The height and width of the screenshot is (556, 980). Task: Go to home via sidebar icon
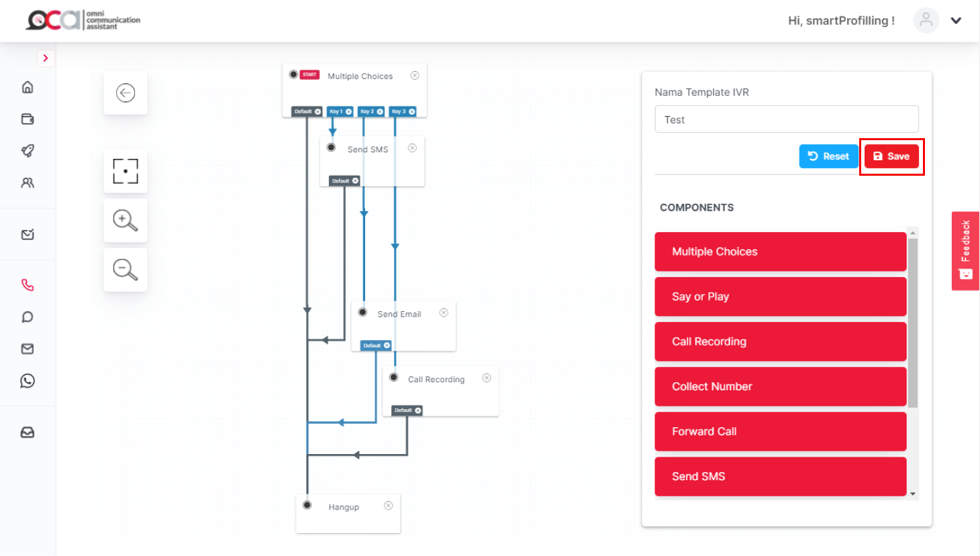[x=28, y=87]
